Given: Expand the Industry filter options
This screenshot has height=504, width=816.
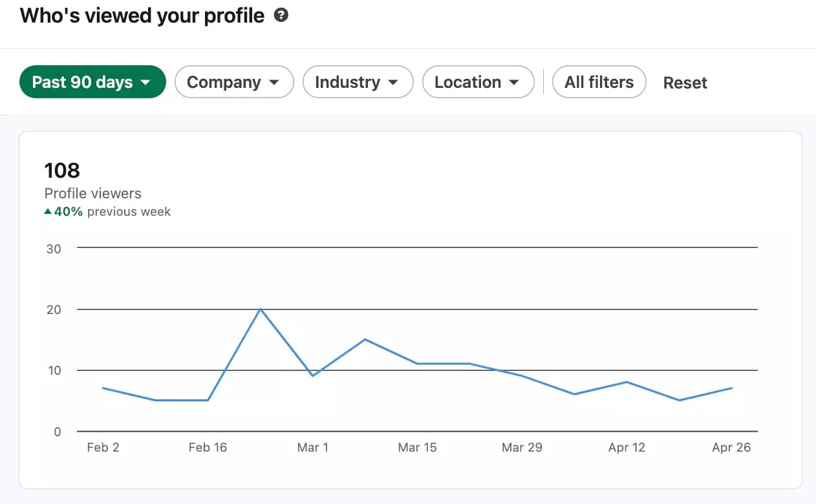Looking at the screenshot, I should click(x=358, y=82).
